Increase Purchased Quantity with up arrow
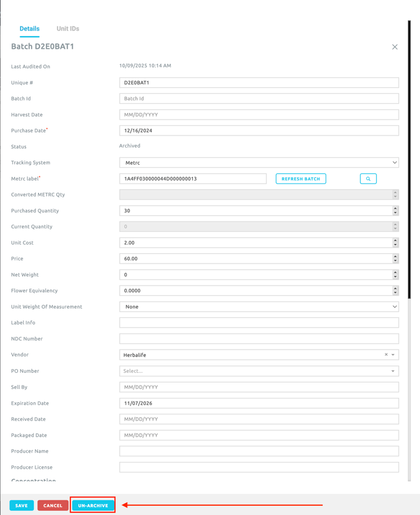This screenshot has width=420, height=515. click(x=395, y=208)
